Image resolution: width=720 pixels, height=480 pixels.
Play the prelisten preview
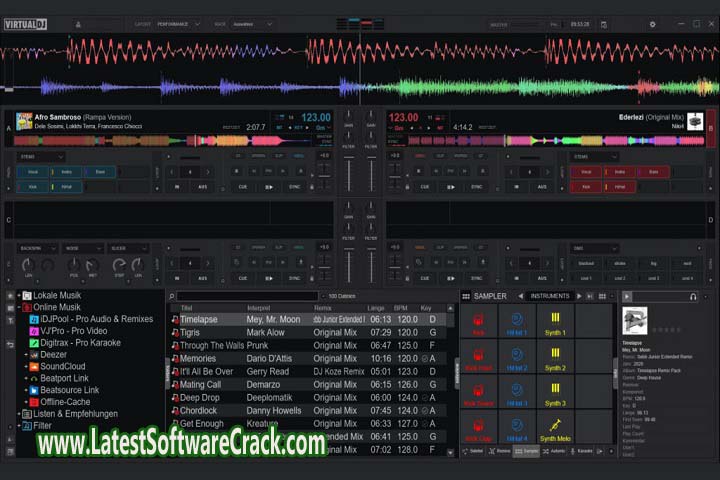[x=627, y=297]
